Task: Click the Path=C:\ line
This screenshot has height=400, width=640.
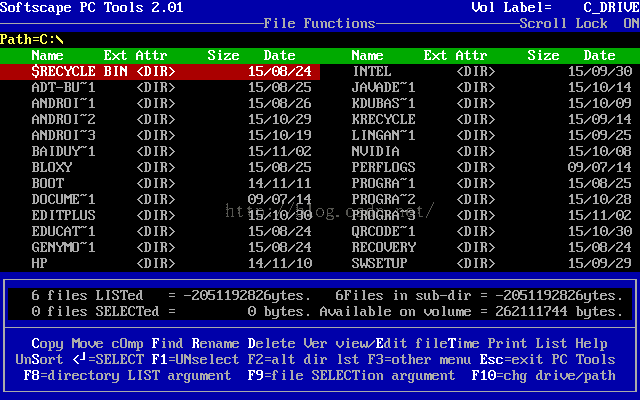Action: point(32,40)
